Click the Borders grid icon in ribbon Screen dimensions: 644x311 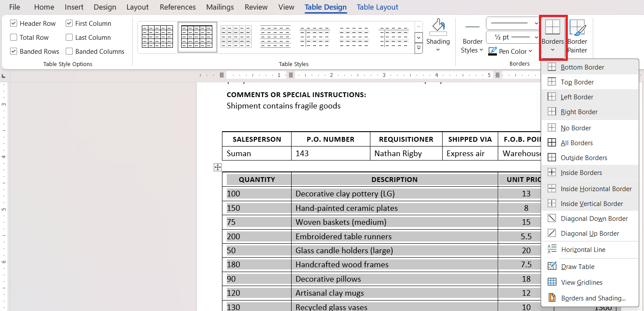click(553, 27)
